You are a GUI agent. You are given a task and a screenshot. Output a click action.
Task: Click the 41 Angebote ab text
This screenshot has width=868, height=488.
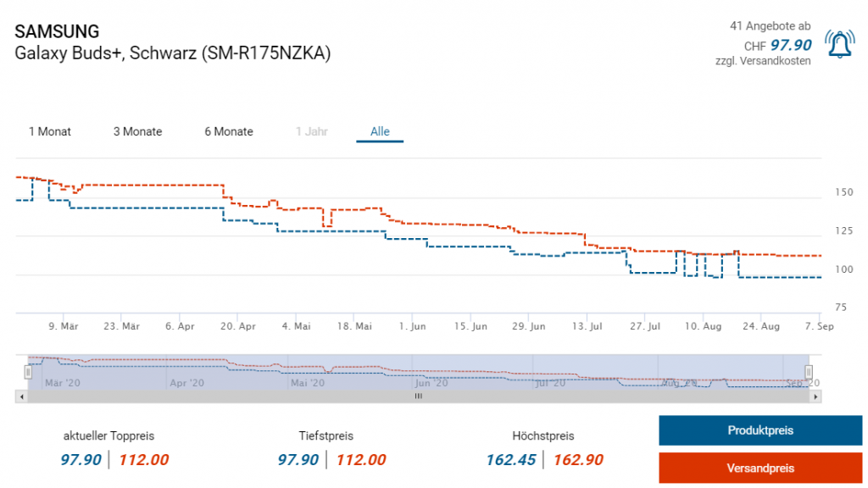pos(770,26)
